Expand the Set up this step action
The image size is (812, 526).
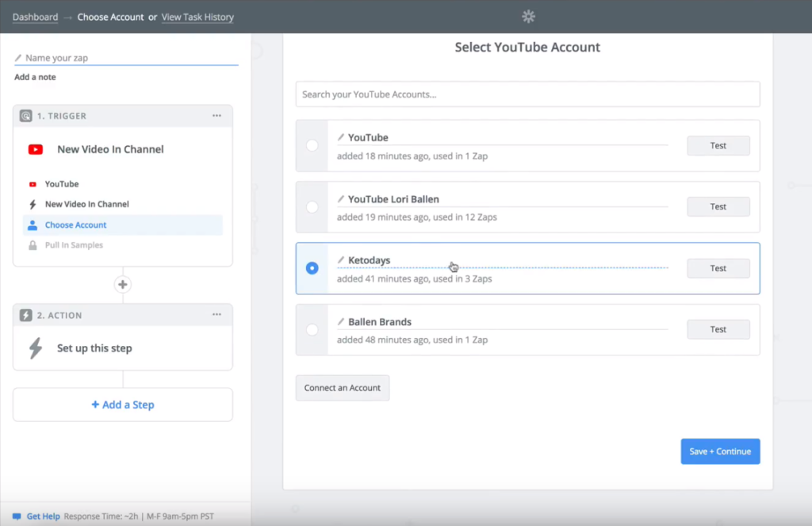coord(94,348)
